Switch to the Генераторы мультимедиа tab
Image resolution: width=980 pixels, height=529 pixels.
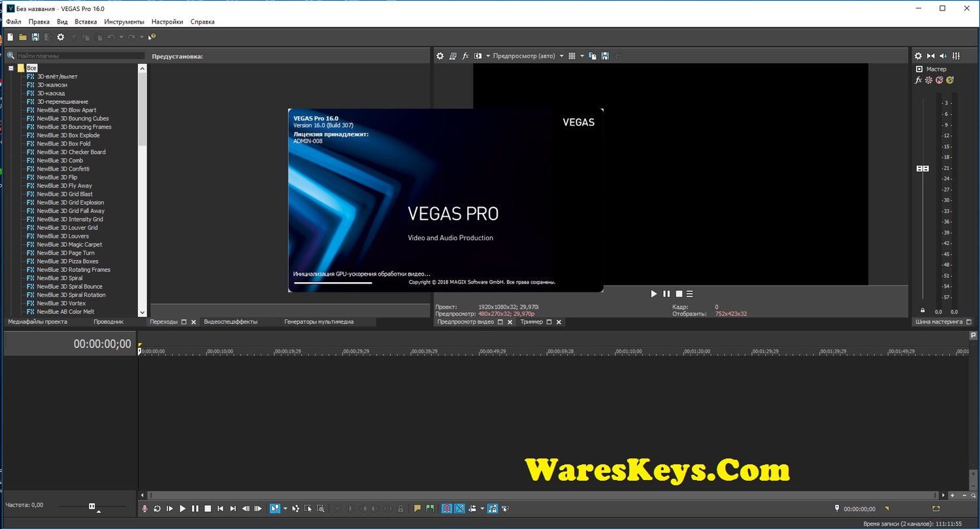319,322
